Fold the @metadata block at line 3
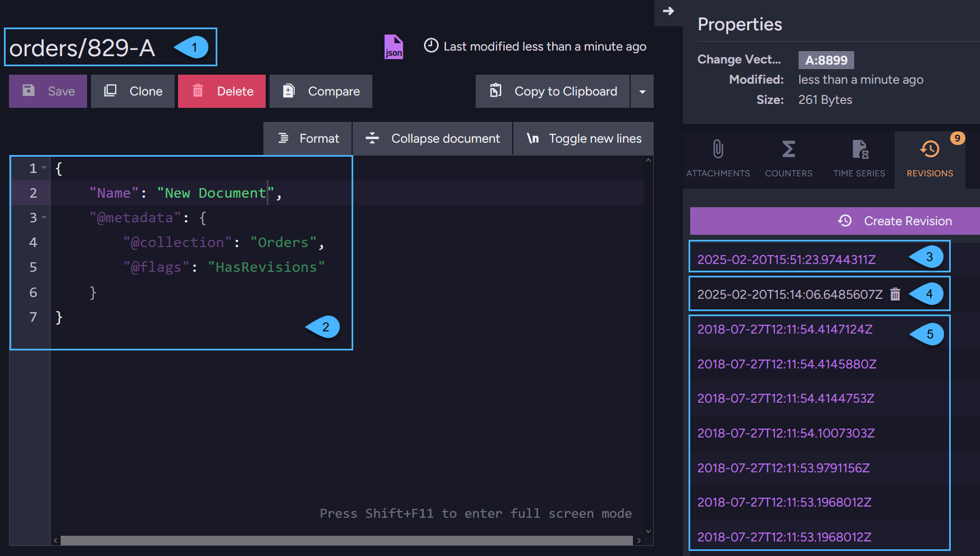Screen dimensions: 980x556 pyautogui.click(x=44, y=217)
